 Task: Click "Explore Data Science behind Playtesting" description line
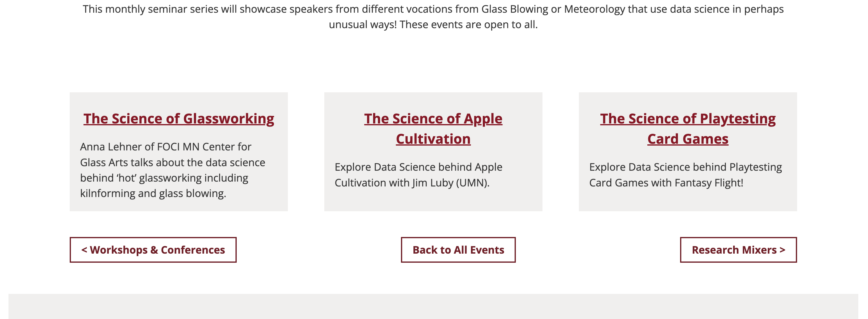tap(685, 167)
